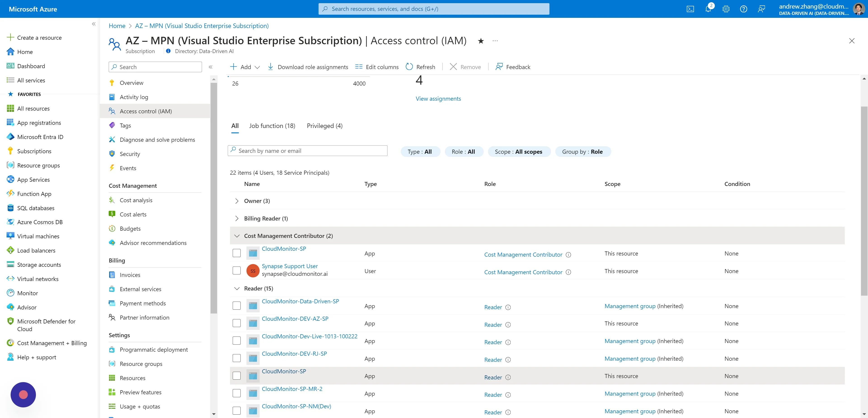Screen dimensions: 868x418
Task: Select CloudMonitor-SP Cost Management Contributor checkbox
Action: pyautogui.click(x=237, y=253)
